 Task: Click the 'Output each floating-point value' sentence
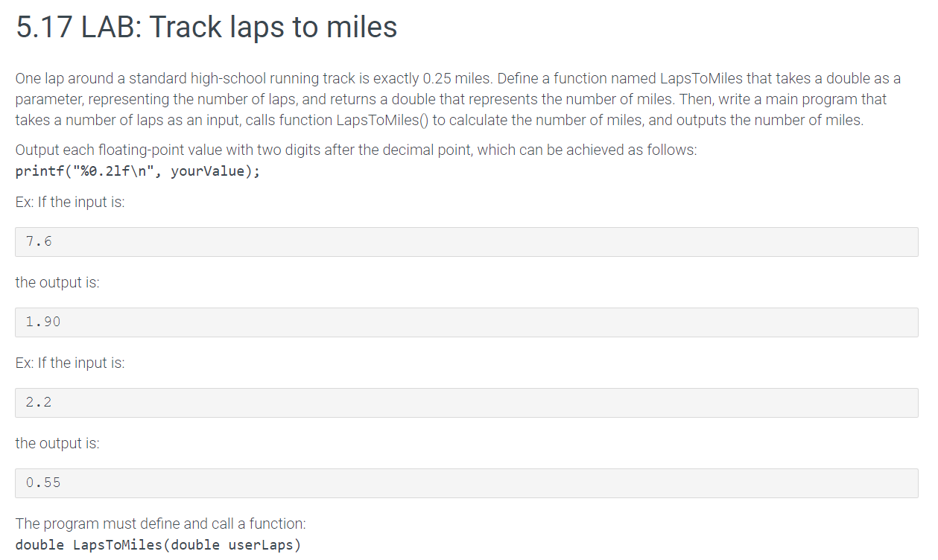click(356, 150)
